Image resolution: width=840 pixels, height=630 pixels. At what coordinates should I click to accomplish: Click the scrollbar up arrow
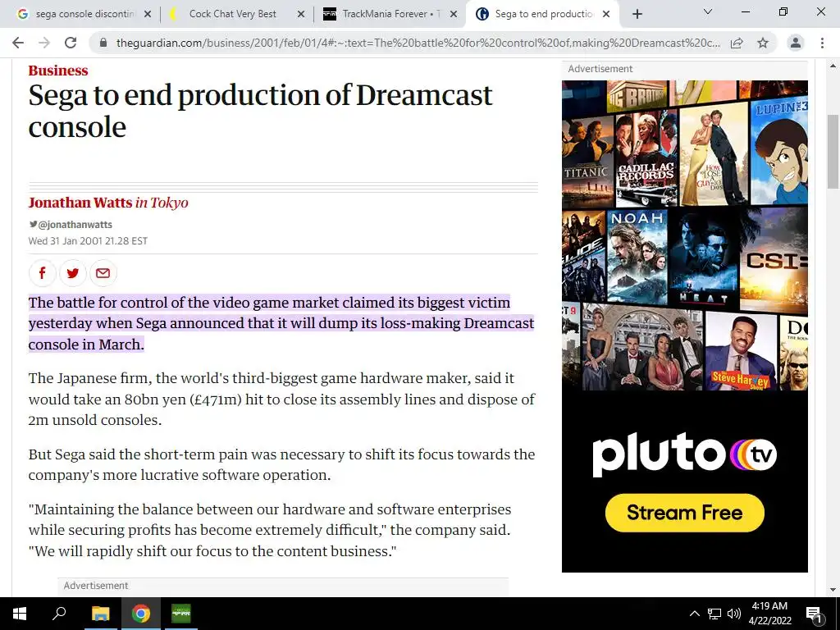tap(833, 66)
